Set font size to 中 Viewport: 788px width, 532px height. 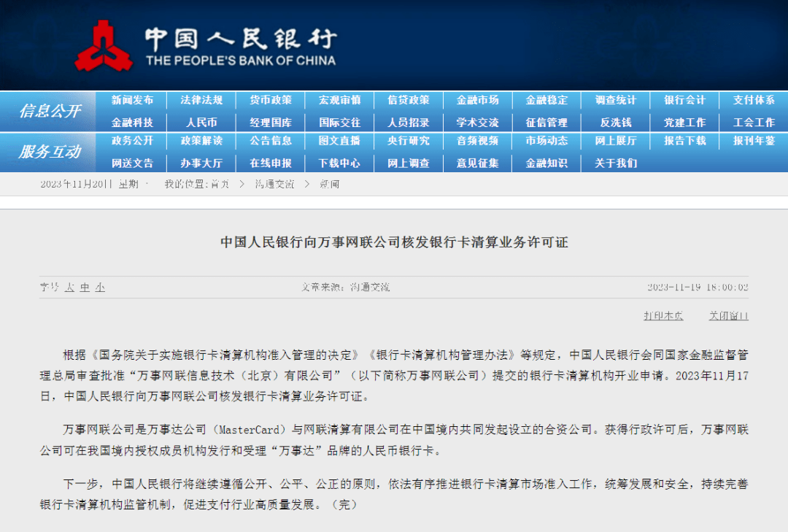pos(85,288)
